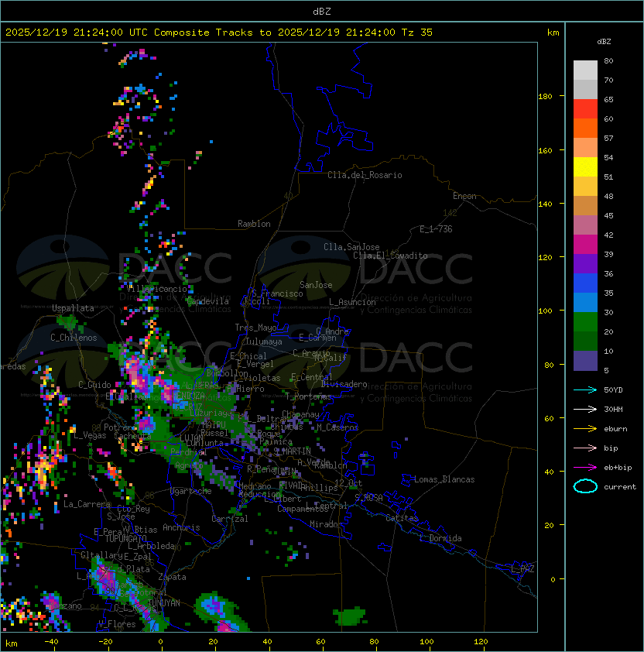Image resolution: width=644 pixels, height=652 pixels.
Task: Click the 'L_Dormida' place label
Action: tap(440, 538)
